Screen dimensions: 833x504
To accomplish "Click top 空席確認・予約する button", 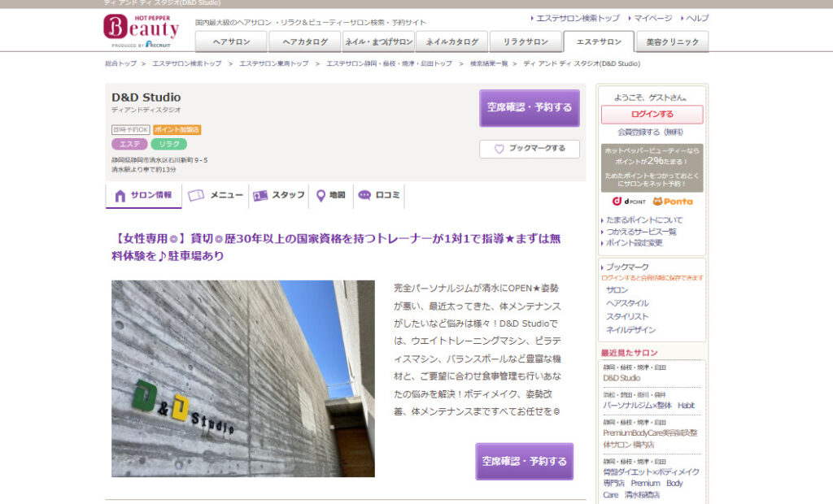I will [529, 108].
